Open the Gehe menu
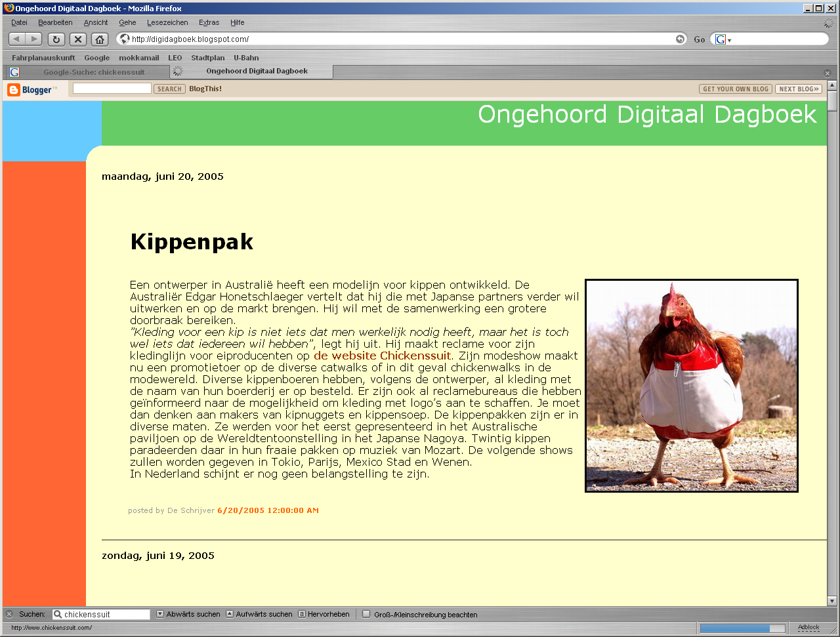This screenshot has width=840, height=637. pyautogui.click(x=127, y=22)
